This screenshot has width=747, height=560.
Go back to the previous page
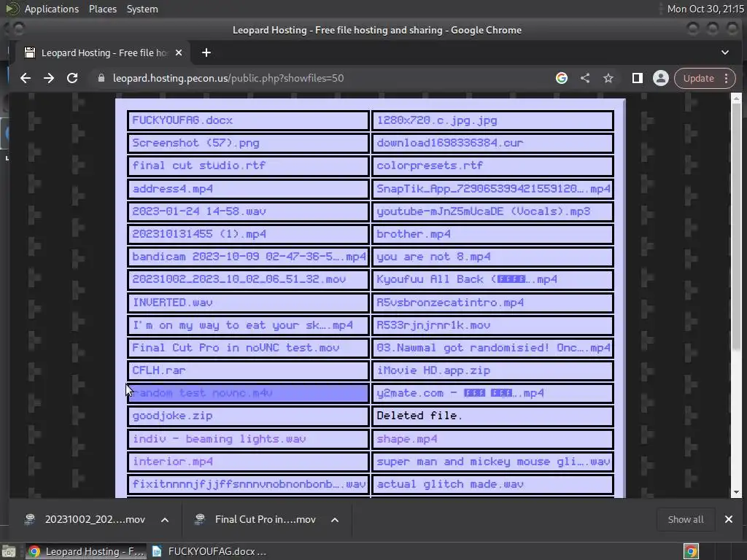pyautogui.click(x=26, y=78)
